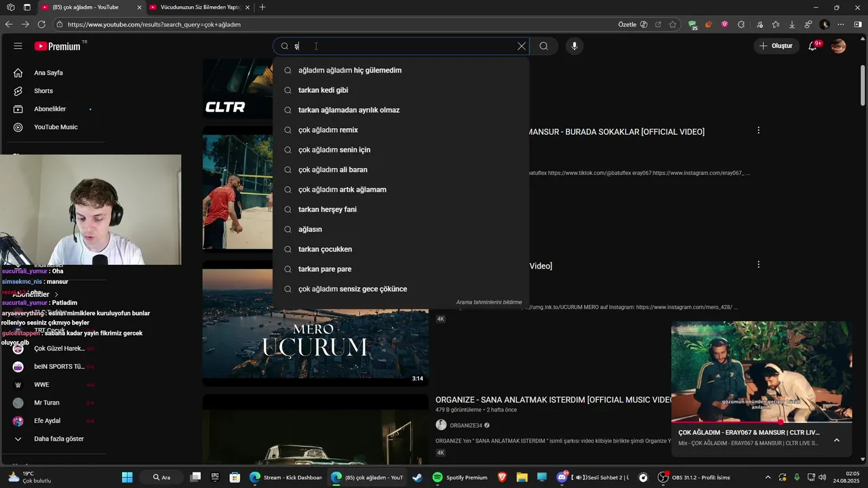868x488 pixels.
Task: Open ORGANIZE - SANA ANLATMAK ISTERDIM video title
Action: pyautogui.click(x=553, y=400)
